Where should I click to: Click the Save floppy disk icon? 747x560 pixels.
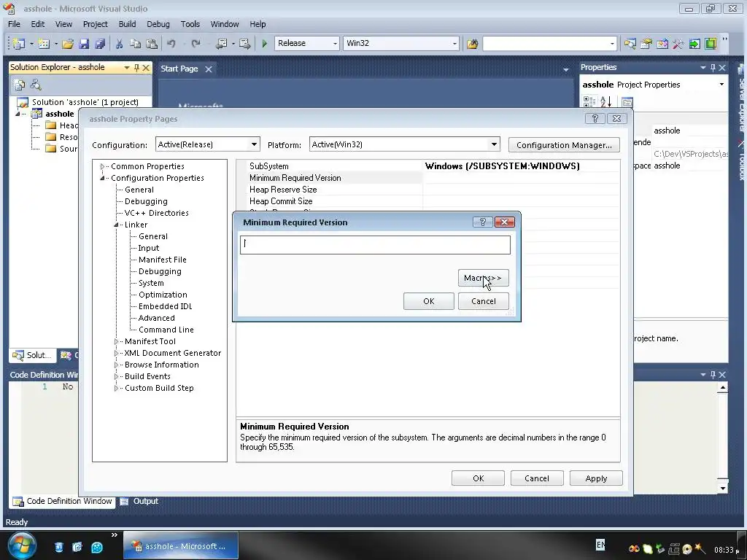click(x=84, y=43)
